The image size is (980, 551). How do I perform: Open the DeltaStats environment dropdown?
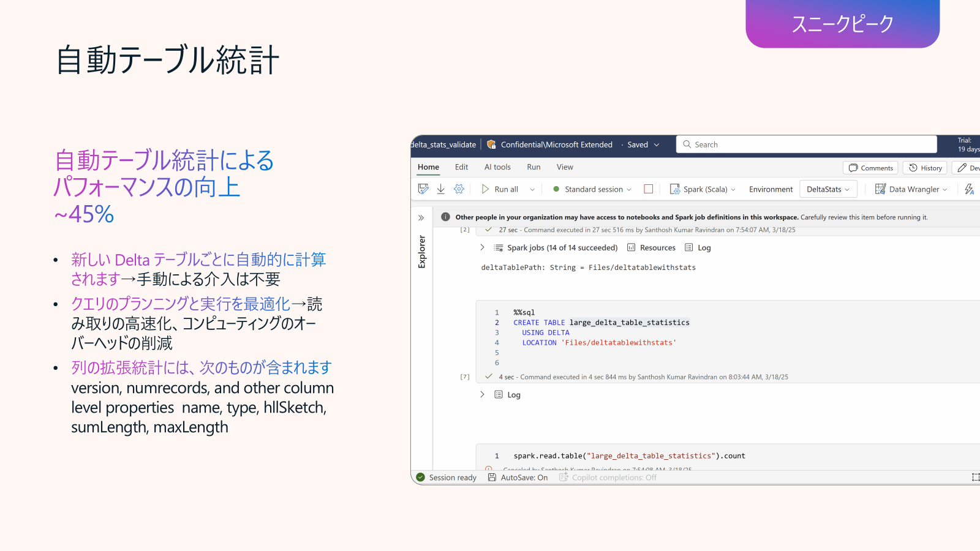coord(828,189)
